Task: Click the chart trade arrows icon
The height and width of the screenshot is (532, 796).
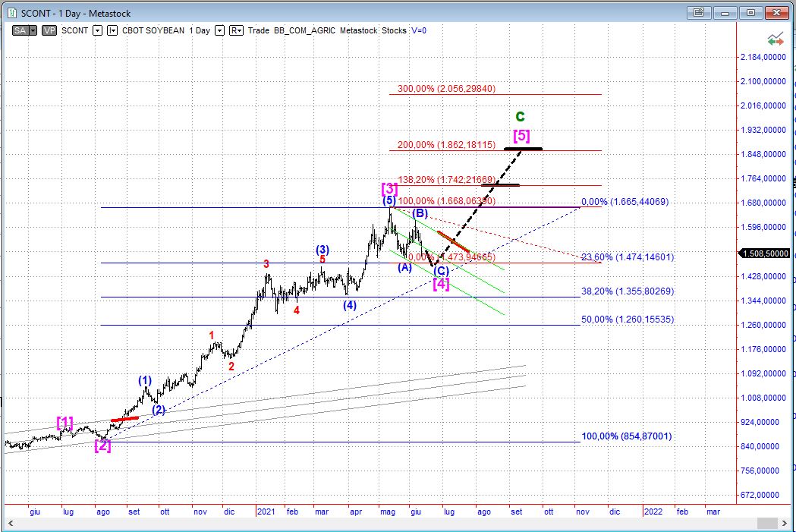Action: pos(775,39)
